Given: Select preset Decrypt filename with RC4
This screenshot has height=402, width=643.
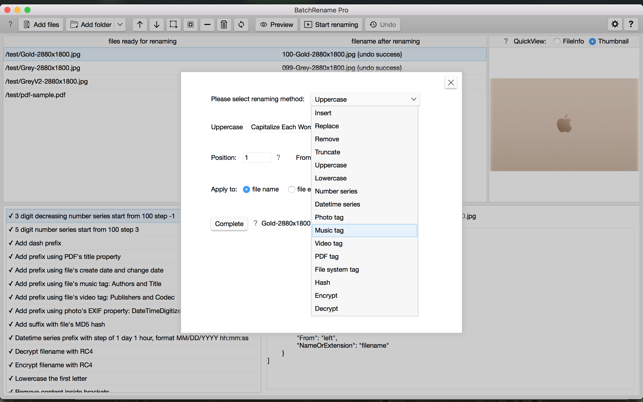Looking at the screenshot, I should (133, 352).
